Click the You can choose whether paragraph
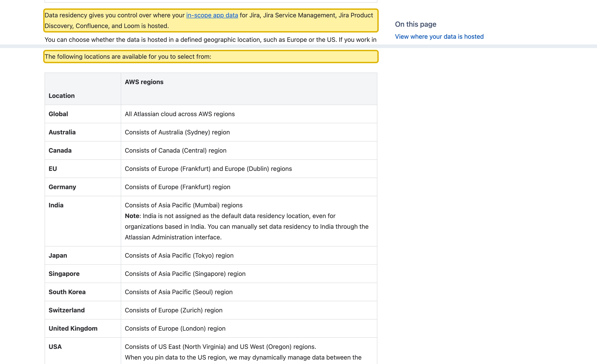597x364 pixels. [x=210, y=40]
